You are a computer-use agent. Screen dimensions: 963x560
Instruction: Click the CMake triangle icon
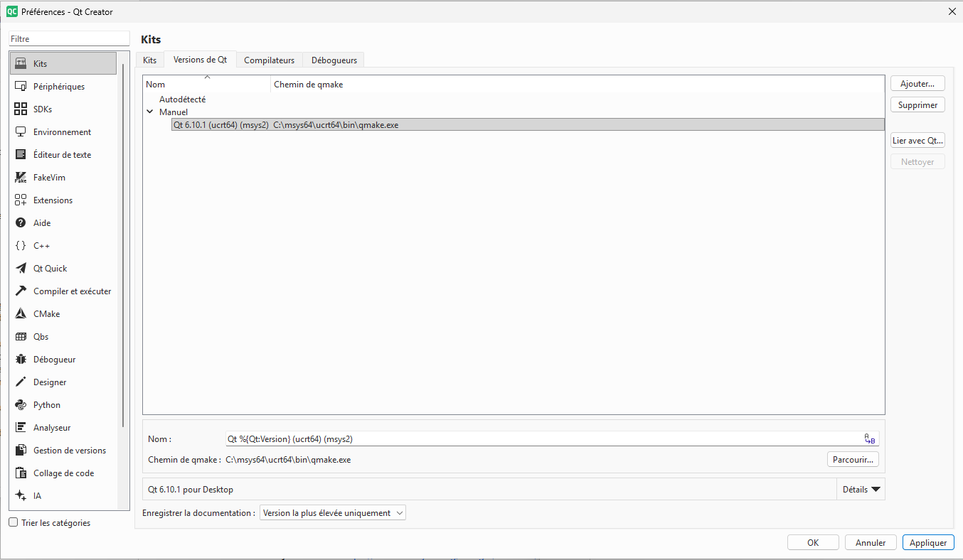[21, 313]
